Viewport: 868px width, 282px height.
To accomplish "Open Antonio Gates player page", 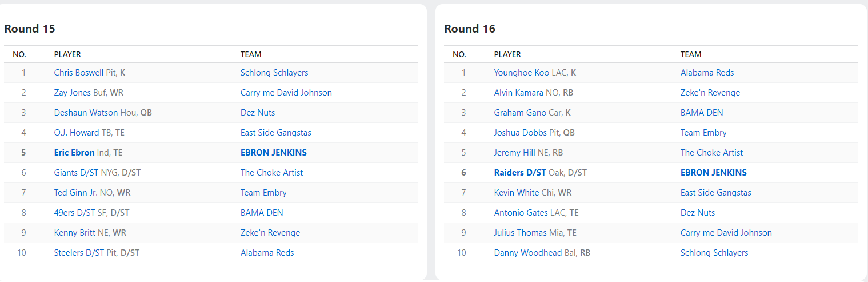I will click(x=521, y=213).
